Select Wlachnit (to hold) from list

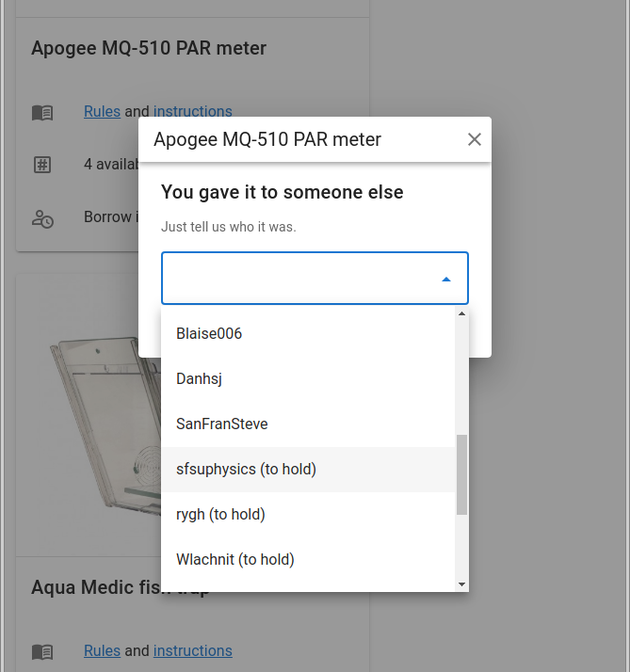[234, 560]
